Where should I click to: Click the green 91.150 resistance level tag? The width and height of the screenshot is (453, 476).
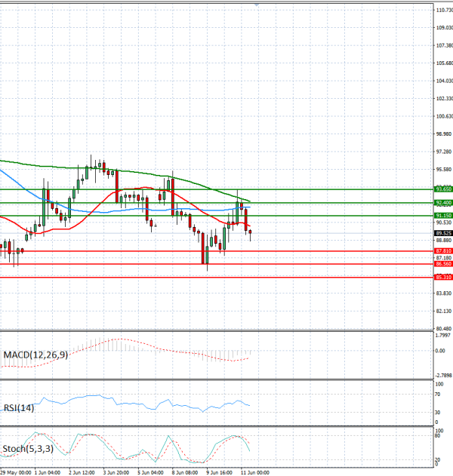tap(443, 216)
